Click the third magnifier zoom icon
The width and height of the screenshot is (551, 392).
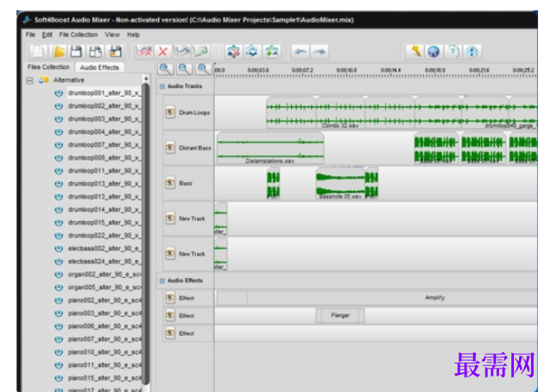click(204, 69)
